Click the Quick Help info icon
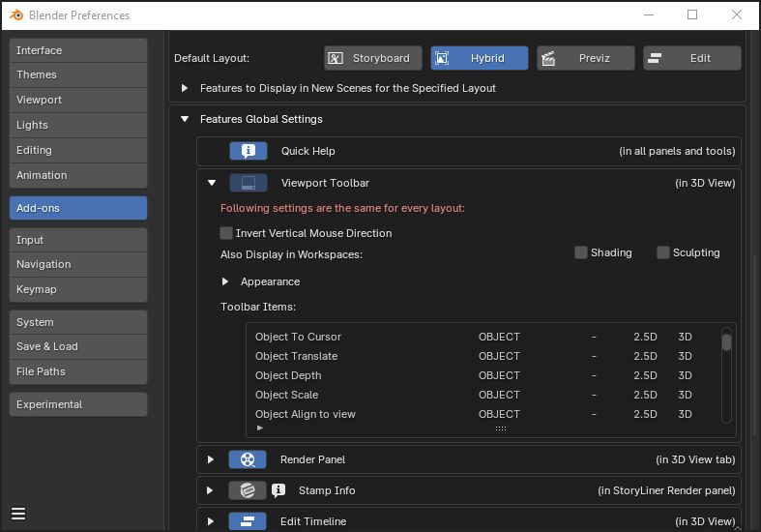The width and height of the screenshot is (761, 532). [x=248, y=151]
